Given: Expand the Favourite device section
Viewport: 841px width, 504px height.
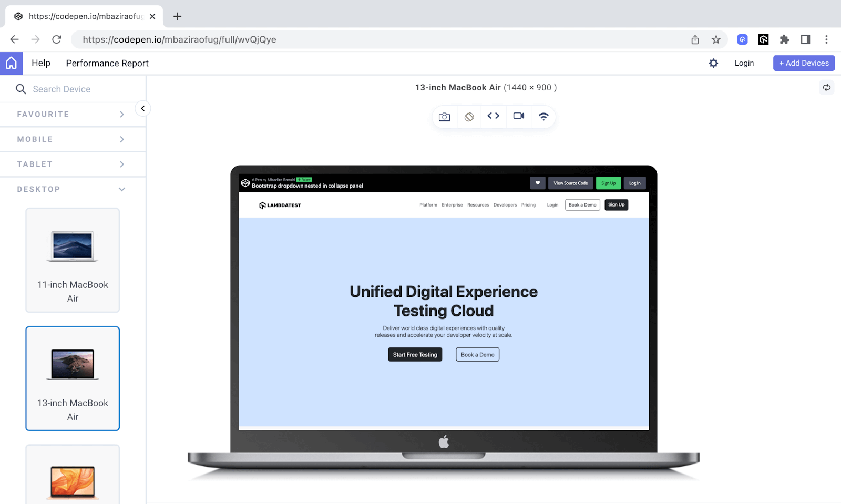Looking at the screenshot, I should [73, 115].
